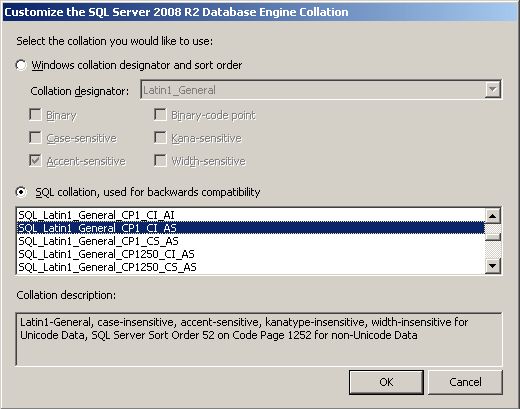The height and width of the screenshot is (409, 520).
Task: Choose SQL_Latin1_General_CP1_CS_AS in the list
Action: 251,241
